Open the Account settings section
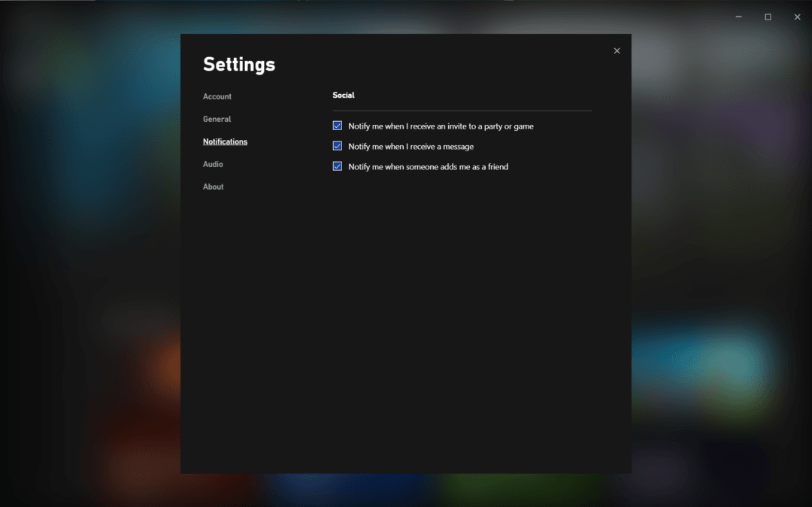Screen dimensions: 812x507 tap(217, 96)
